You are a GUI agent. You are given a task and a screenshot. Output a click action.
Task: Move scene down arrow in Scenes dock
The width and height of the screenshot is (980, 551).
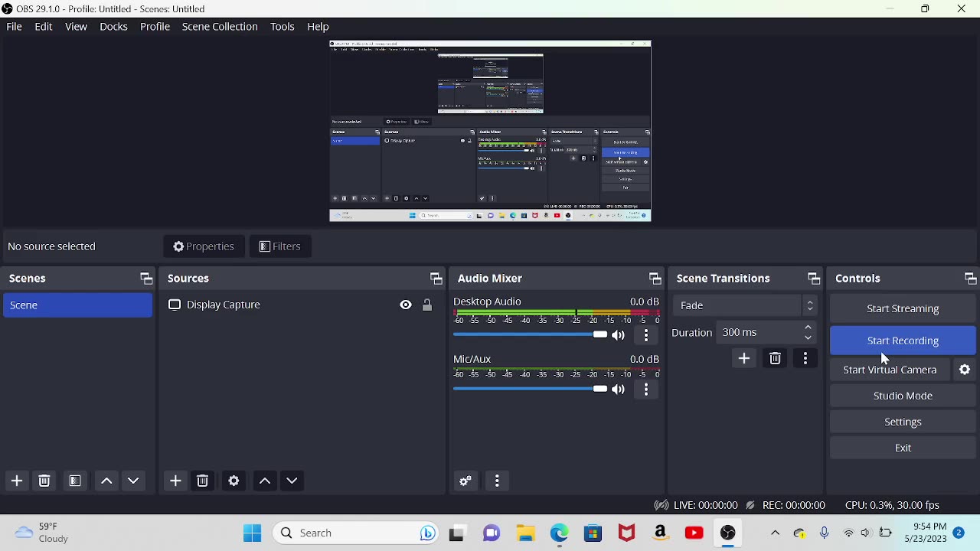(133, 481)
